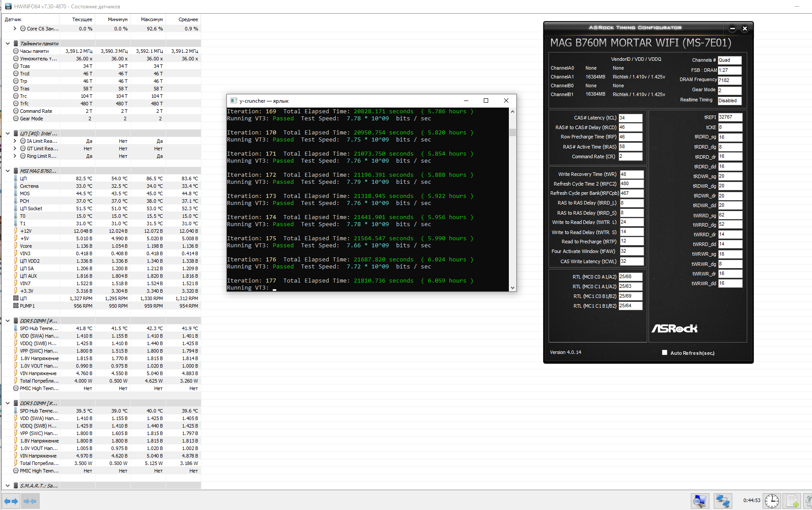
Task: Collapse the ЦП [#0]: Intel sensor group
Action: (8, 134)
